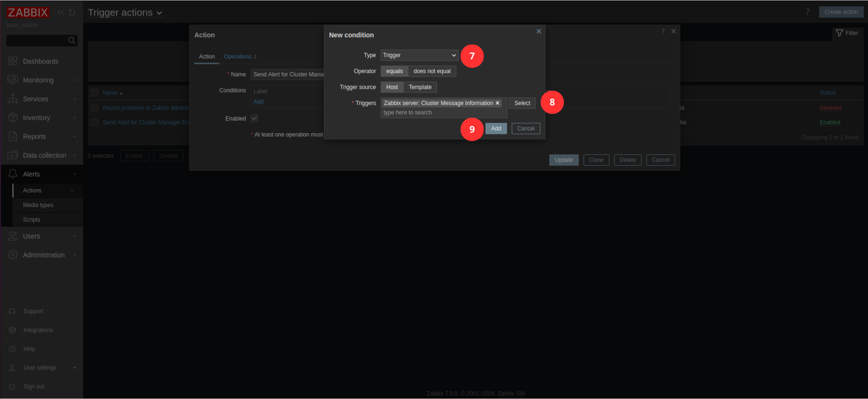
Task: Sort the actions table by Name column
Action: pyautogui.click(x=112, y=93)
